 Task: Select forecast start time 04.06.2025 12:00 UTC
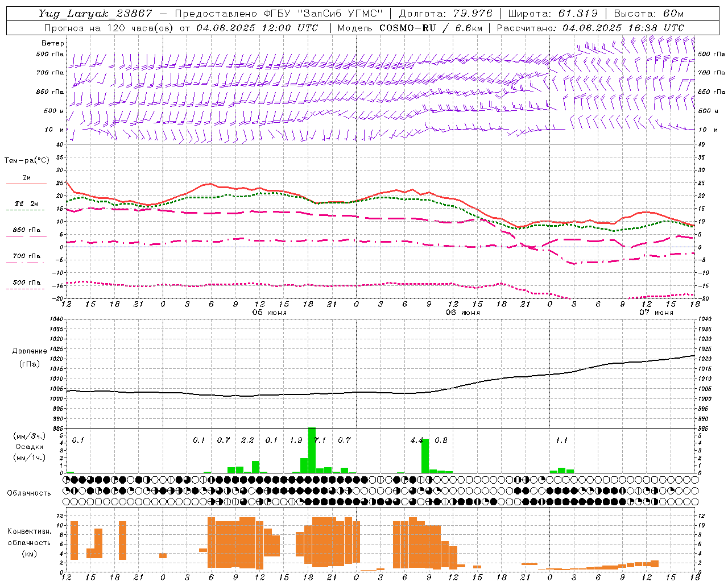pyautogui.click(x=257, y=28)
